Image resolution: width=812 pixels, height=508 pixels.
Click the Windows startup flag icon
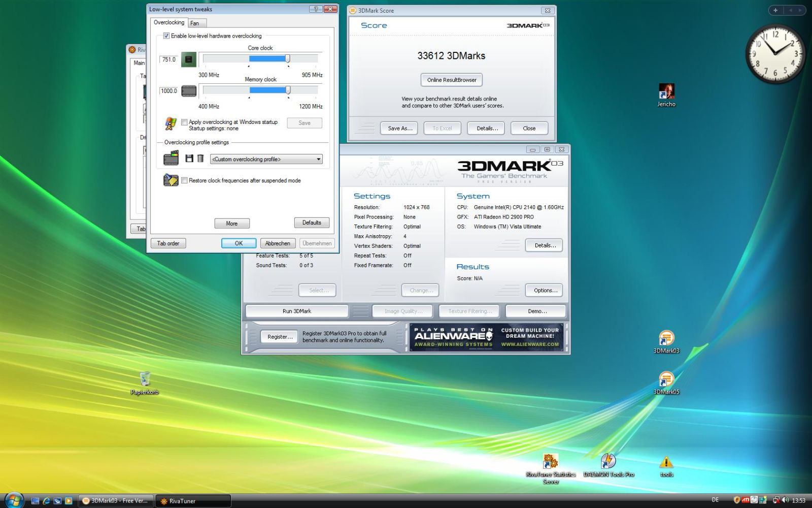(171, 123)
